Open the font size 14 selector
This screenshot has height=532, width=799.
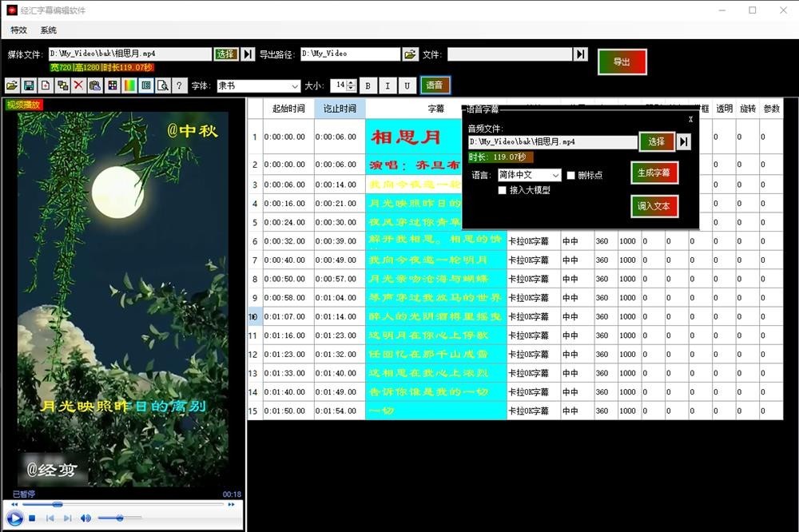(342, 85)
